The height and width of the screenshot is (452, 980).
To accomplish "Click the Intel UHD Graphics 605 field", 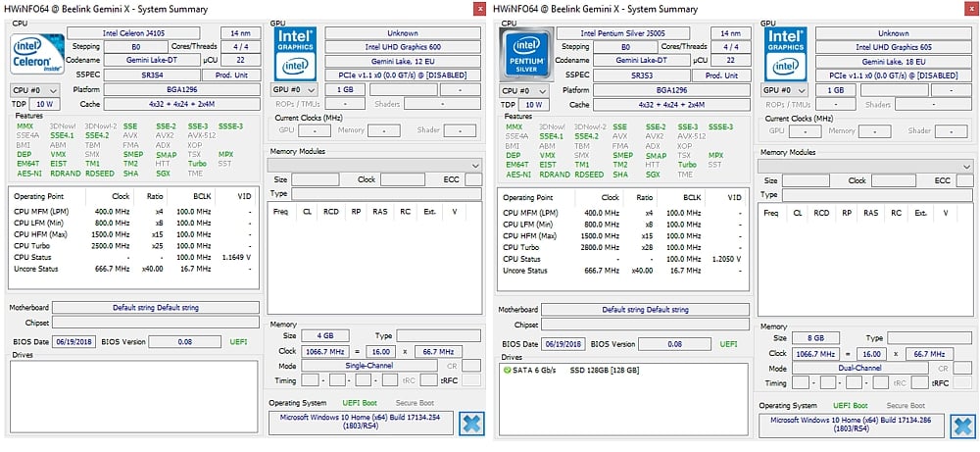I will [894, 47].
